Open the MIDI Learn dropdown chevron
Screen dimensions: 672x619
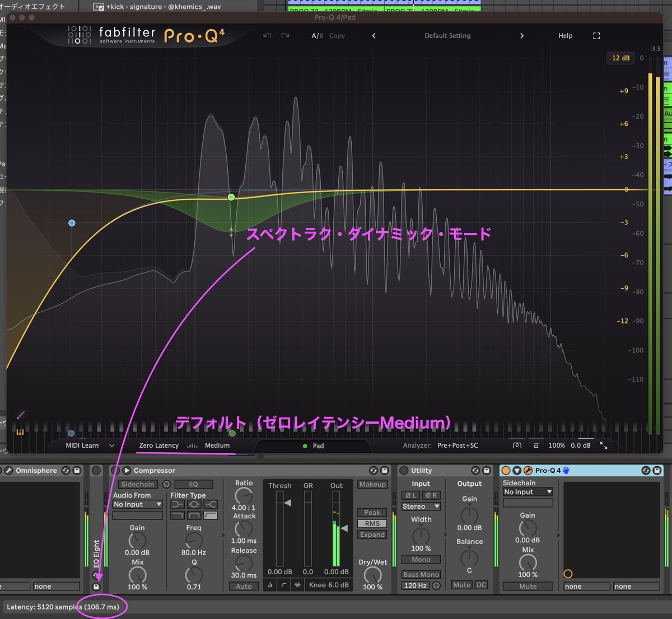click(x=111, y=446)
